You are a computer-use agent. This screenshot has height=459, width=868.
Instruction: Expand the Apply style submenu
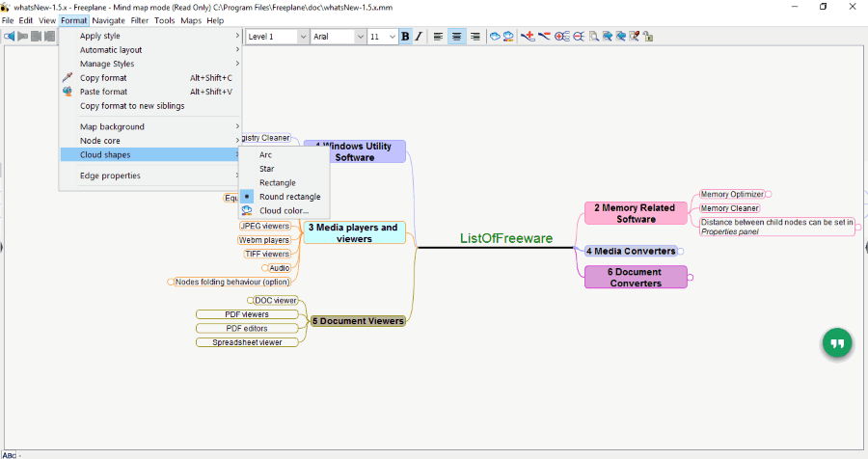click(150, 36)
